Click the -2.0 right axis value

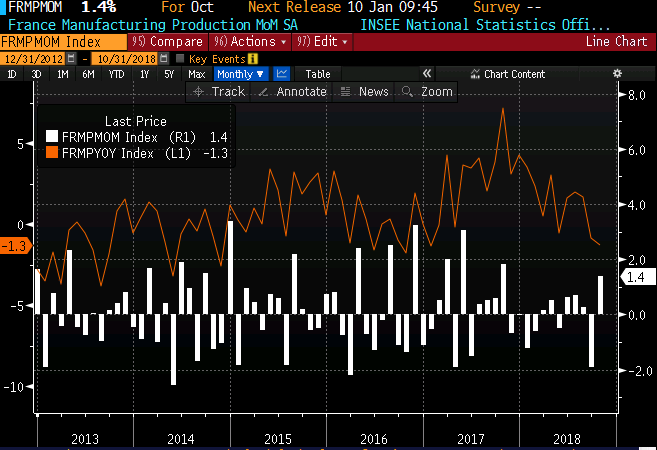click(640, 370)
